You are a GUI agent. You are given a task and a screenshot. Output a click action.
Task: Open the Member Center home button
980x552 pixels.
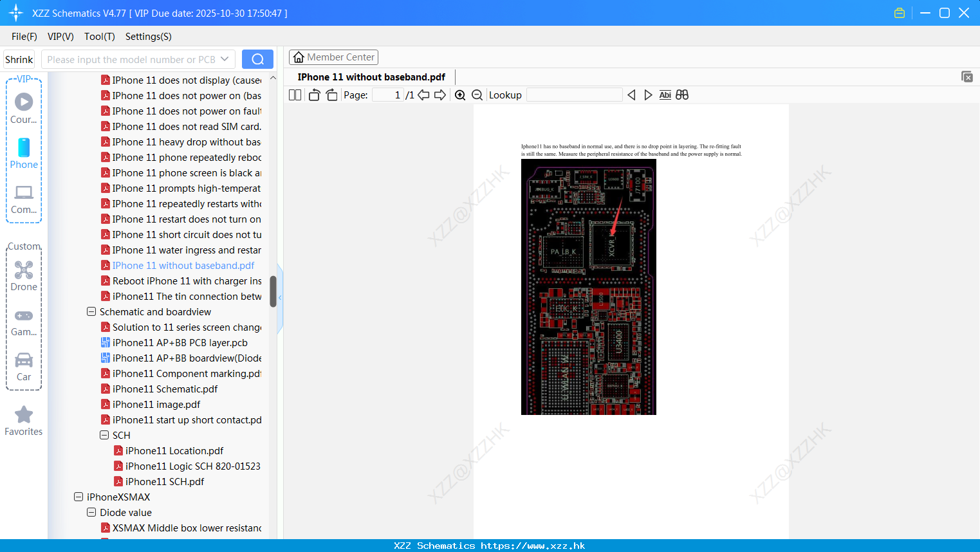point(333,57)
